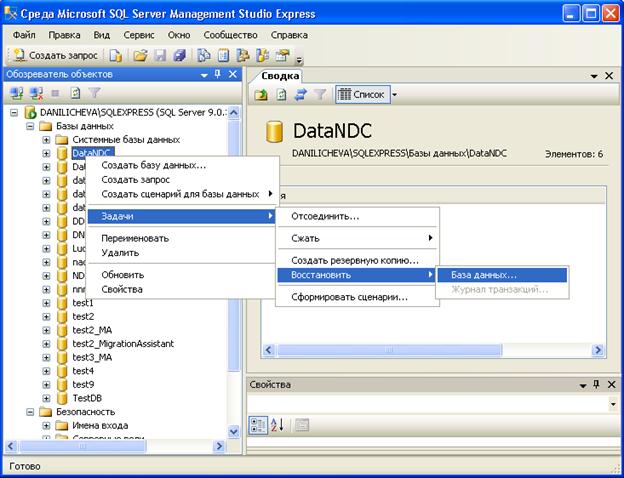The width and height of the screenshot is (624, 478).
Task: Click Alphabetical sort icon in Properties panel
Action: 277,425
